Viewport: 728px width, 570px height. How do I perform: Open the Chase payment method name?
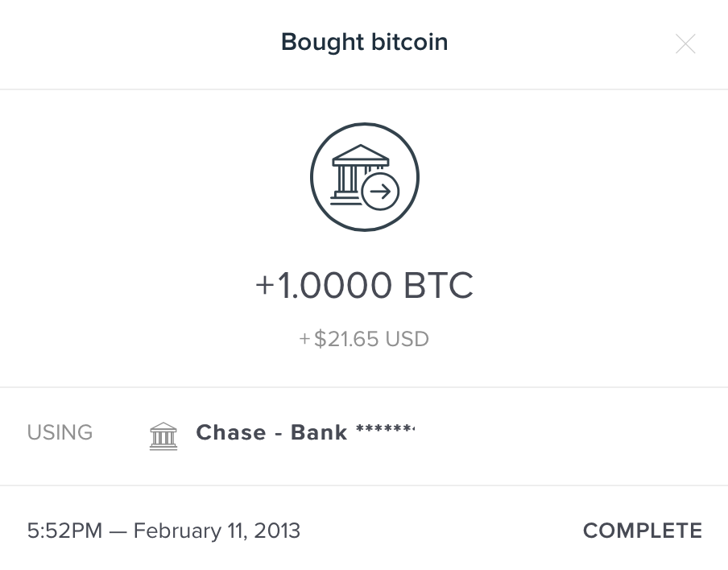point(231,433)
